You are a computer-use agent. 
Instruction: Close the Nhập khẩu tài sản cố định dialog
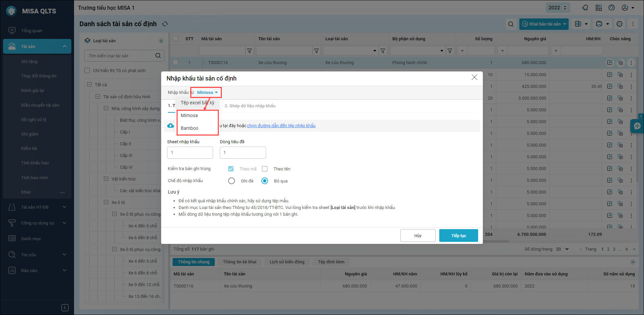pos(474,77)
